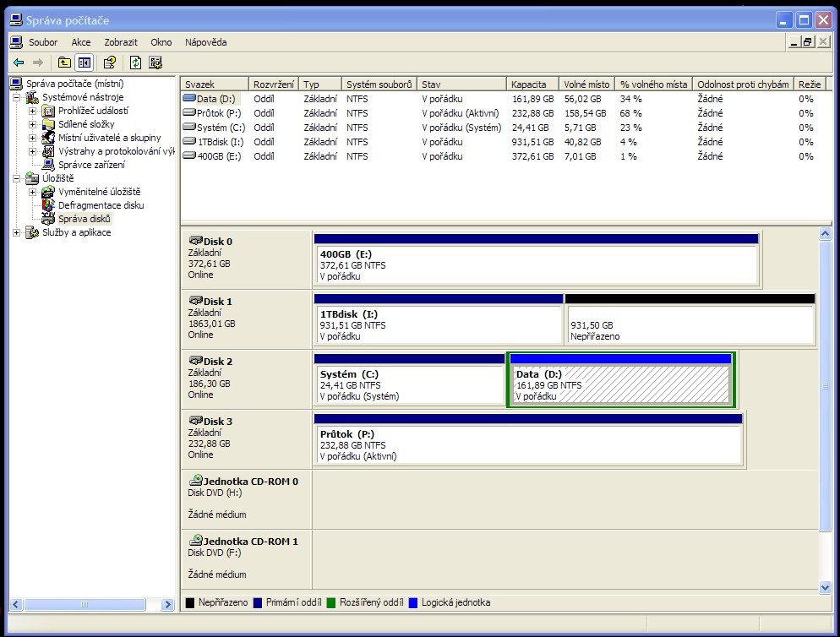
Task: Open the Akce menu
Action: coord(81,42)
